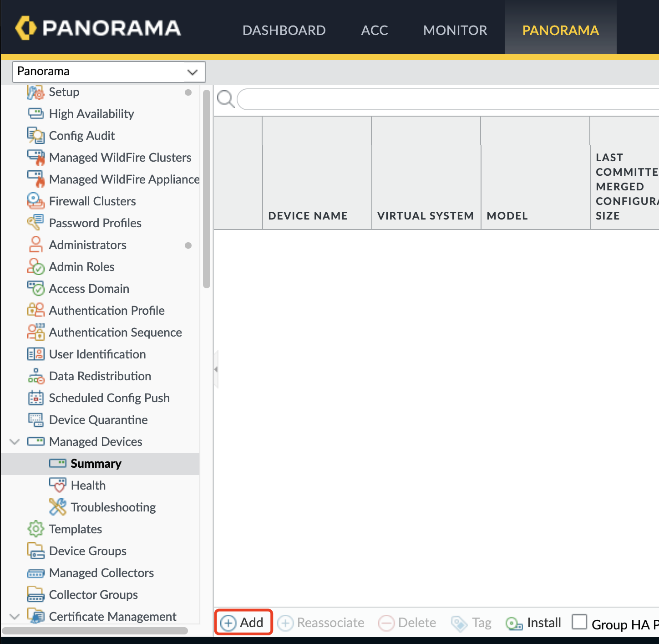
Task: Switch to the ACC tab
Action: [375, 30]
